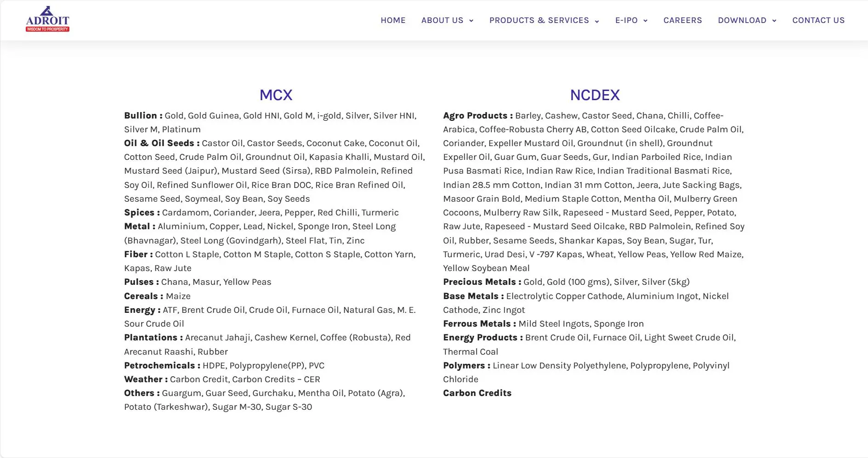Expand the Download dropdown chevron
The height and width of the screenshot is (458, 868).
click(774, 21)
